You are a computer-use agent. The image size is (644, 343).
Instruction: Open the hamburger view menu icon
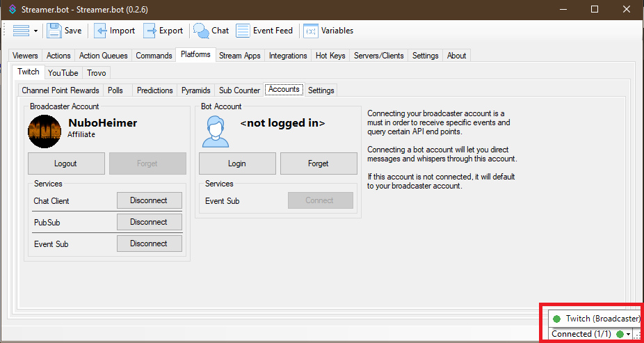(21, 31)
